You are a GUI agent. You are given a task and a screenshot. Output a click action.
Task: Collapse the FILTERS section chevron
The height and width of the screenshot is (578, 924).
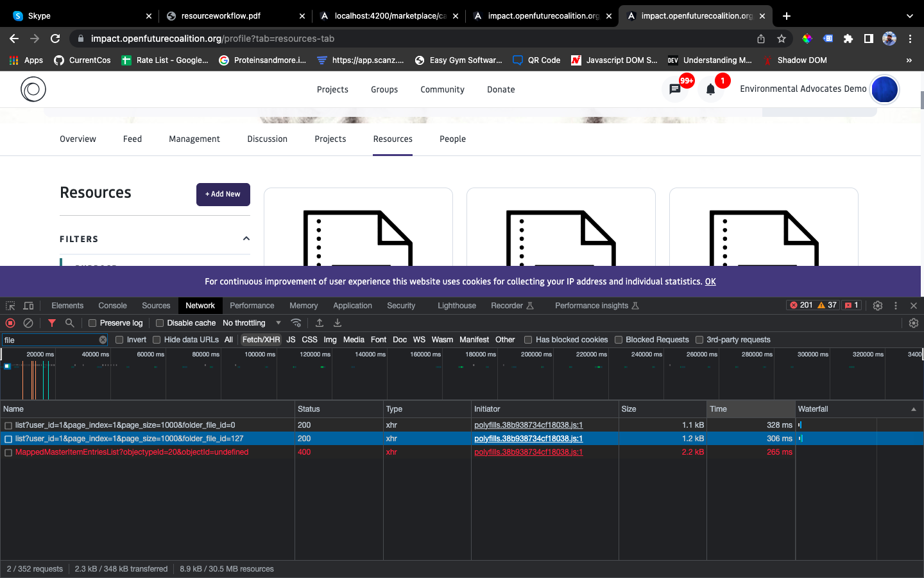pyautogui.click(x=246, y=239)
